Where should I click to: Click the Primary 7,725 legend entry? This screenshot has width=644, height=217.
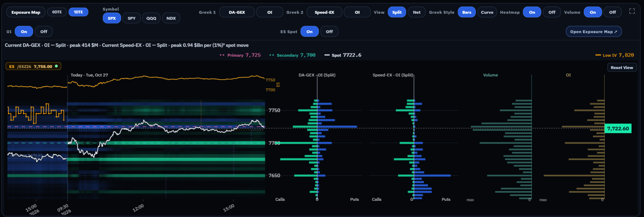click(x=240, y=55)
